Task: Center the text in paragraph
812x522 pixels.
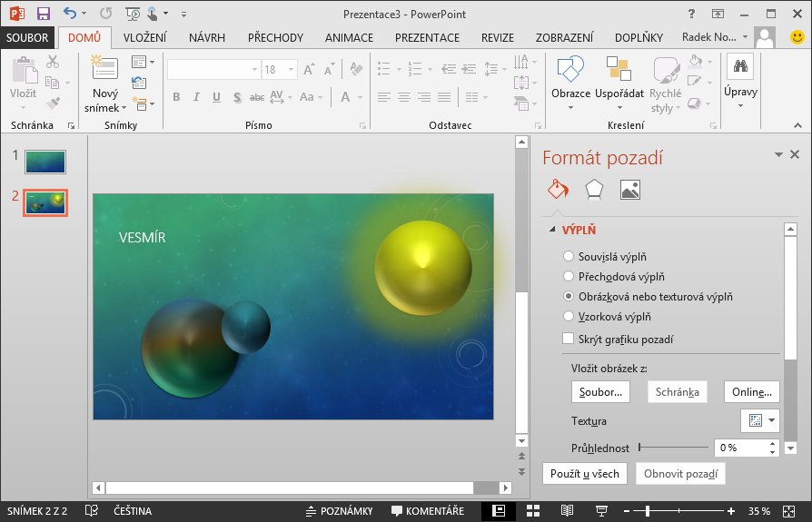Action: tap(404, 97)
